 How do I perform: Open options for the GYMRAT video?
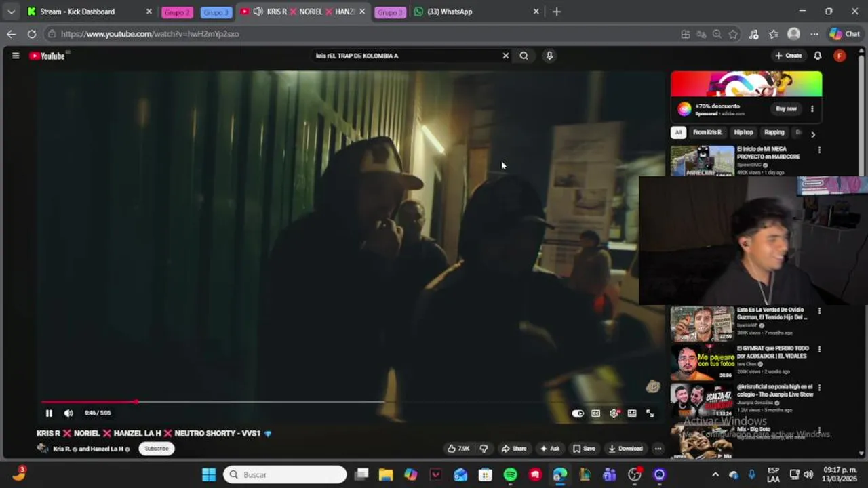point(819,349)
